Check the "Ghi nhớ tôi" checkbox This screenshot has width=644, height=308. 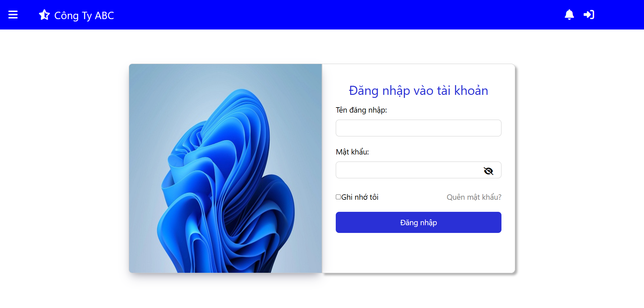tap(338, 197)
